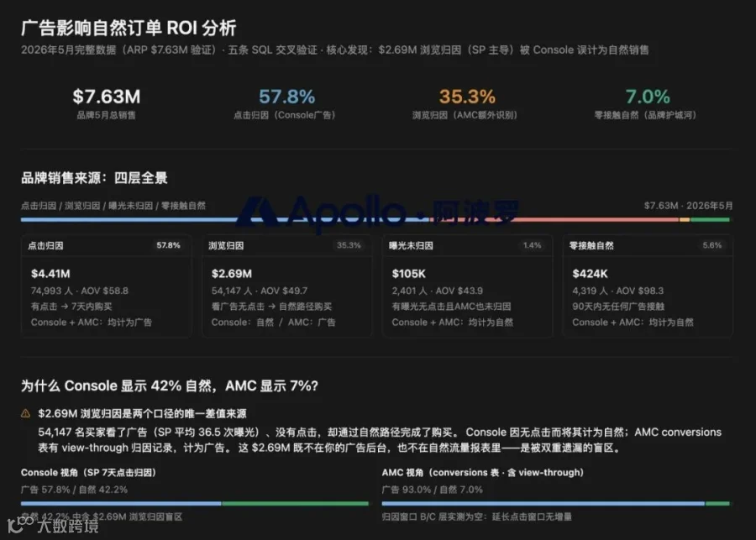Select the subtitle line starting with 2026年5月完整数据
The image size is (756, 540).
click(334, 50)
